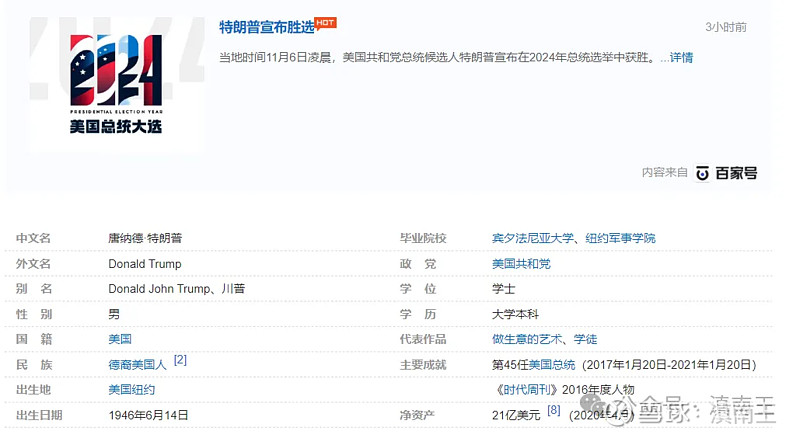800x438 pixels.
Task: Click the 中文名 field label
Action: (x=34, y=238)
